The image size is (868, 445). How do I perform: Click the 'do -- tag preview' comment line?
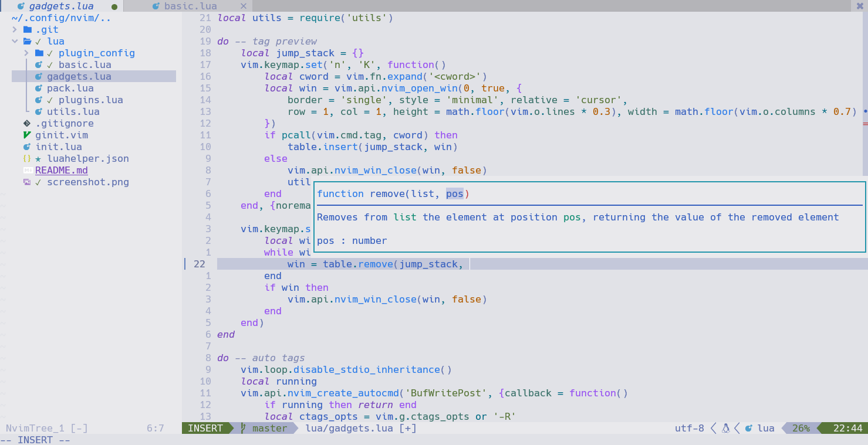point(267,41)
